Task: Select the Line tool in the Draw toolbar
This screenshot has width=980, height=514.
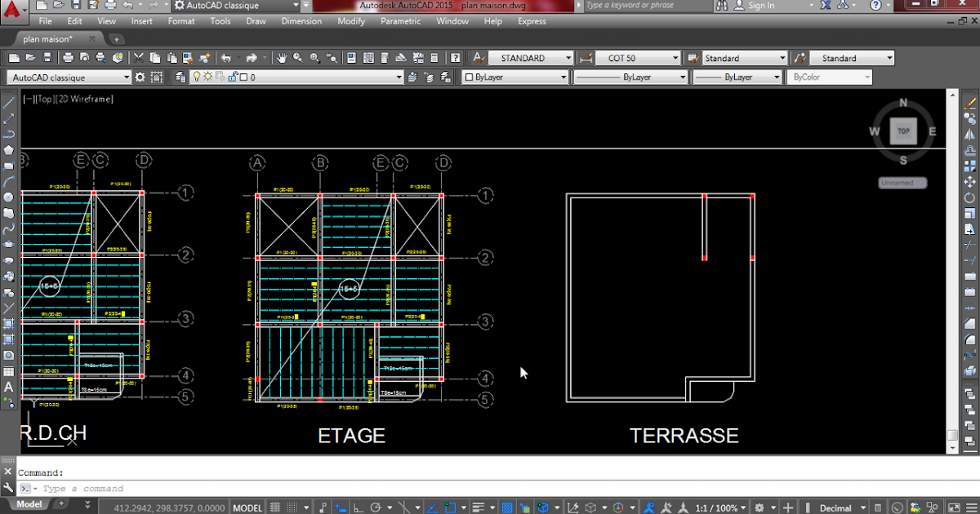Action: [9, 104]
